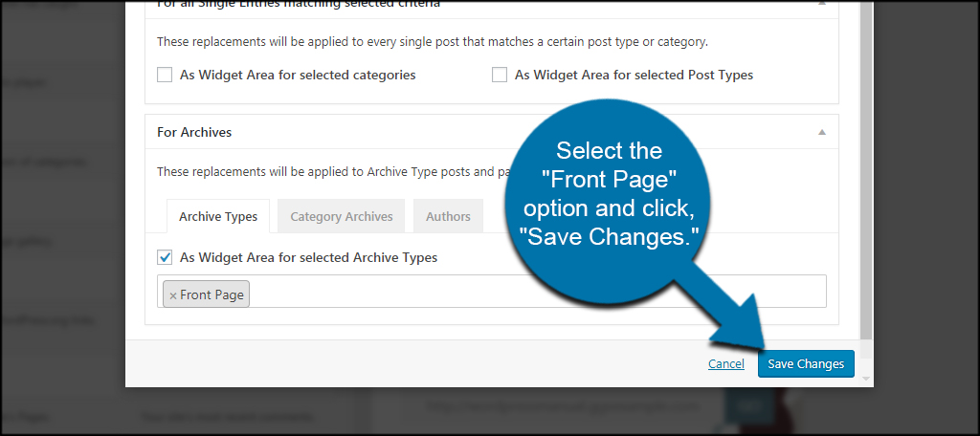The image size is (980, 436).
Task: Click the Cancel link
Action: (726, 364)
